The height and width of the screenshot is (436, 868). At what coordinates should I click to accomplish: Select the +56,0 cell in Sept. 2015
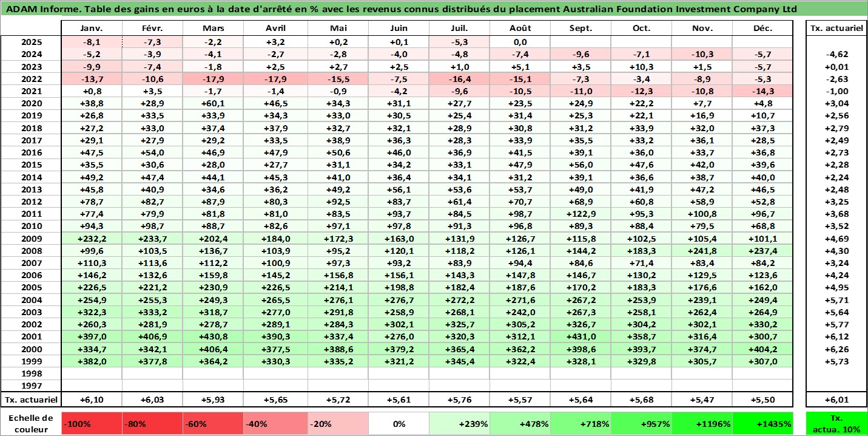[581, 165]
